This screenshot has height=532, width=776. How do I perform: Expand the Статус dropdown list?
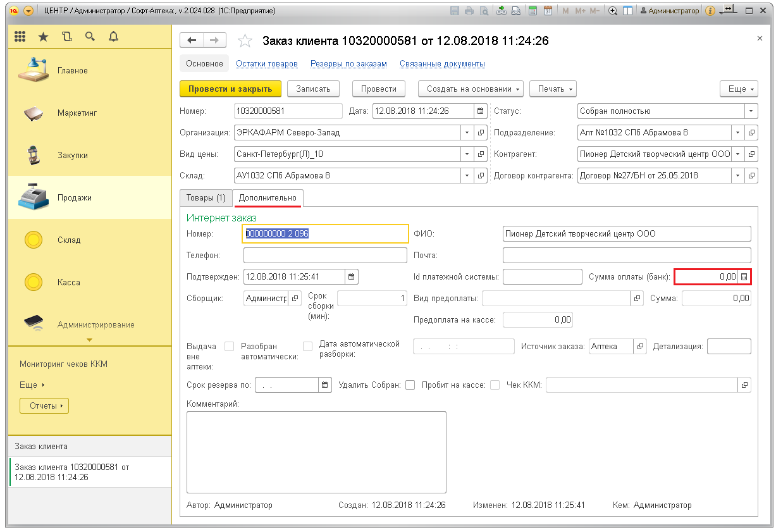pyautogui.click(x=751, y=111)
